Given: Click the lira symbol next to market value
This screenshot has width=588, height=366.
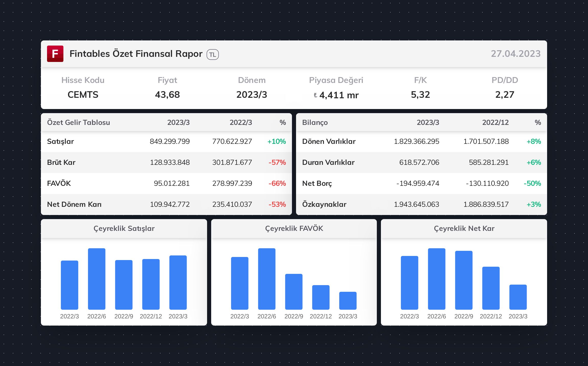Looking at the screenshot, I should point(315,95).
